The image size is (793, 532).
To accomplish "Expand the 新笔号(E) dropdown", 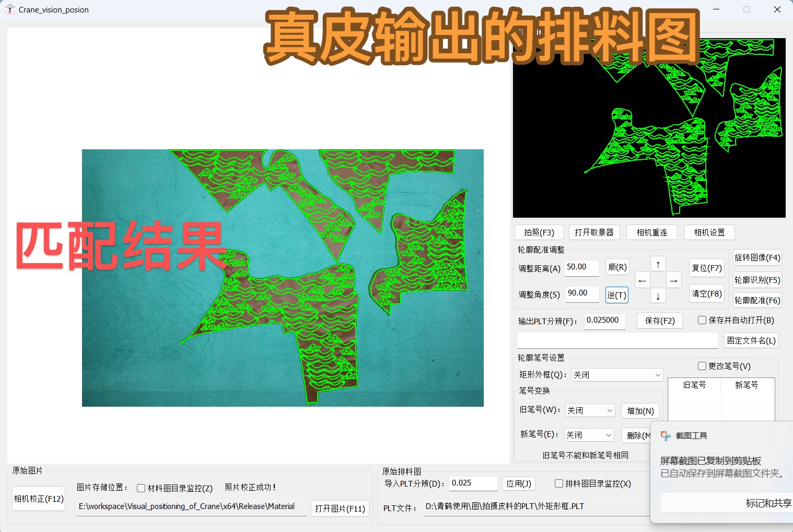I will [x=589, y=435].
